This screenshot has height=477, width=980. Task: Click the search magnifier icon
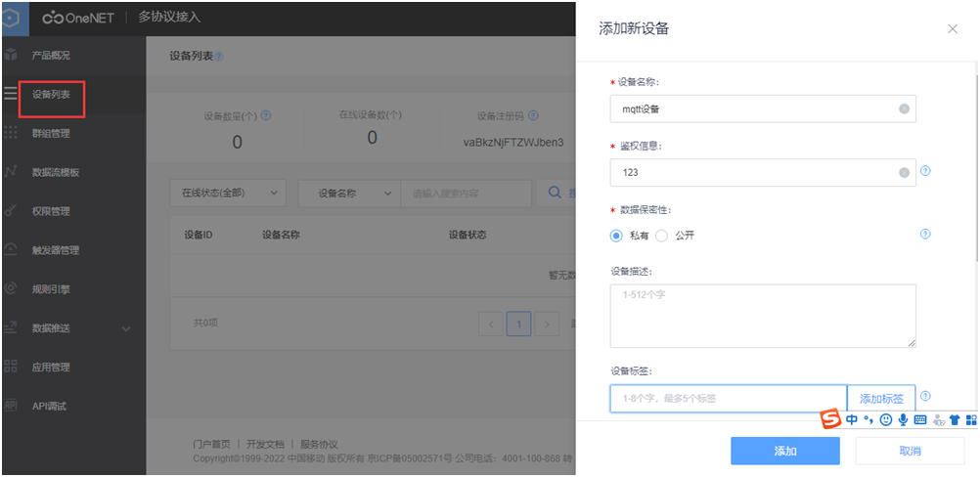coord(555,193)
